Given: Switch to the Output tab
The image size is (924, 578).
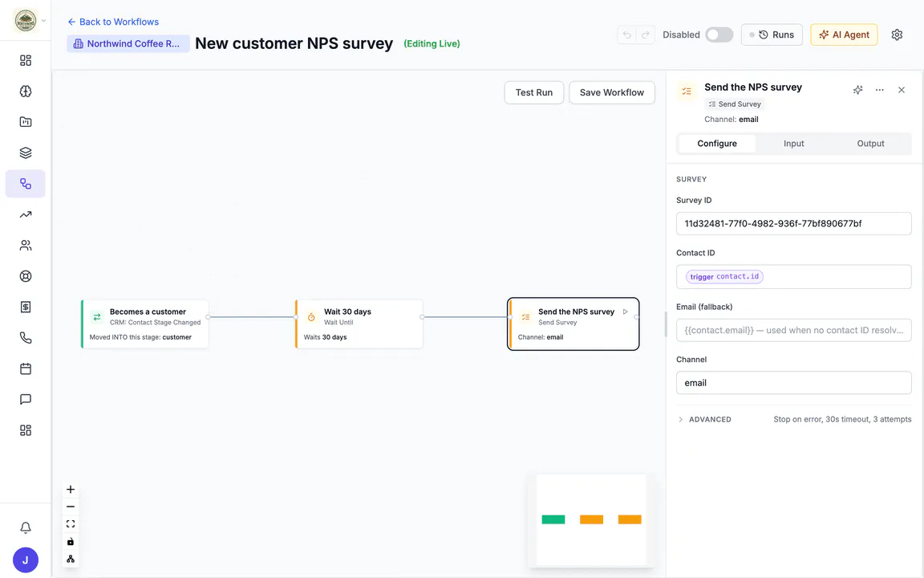Looking at the screenshot, I should pyautogui.click(x=870, y=144).
